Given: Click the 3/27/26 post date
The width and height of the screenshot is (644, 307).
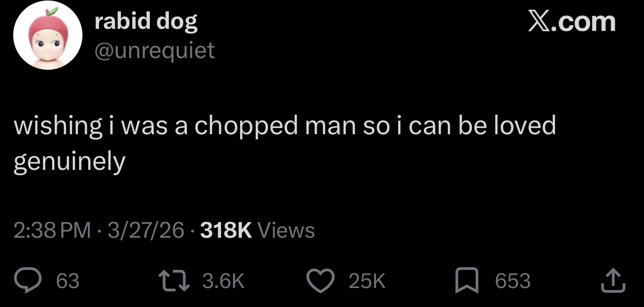Looking at the screenshot, I should point(147,230).
